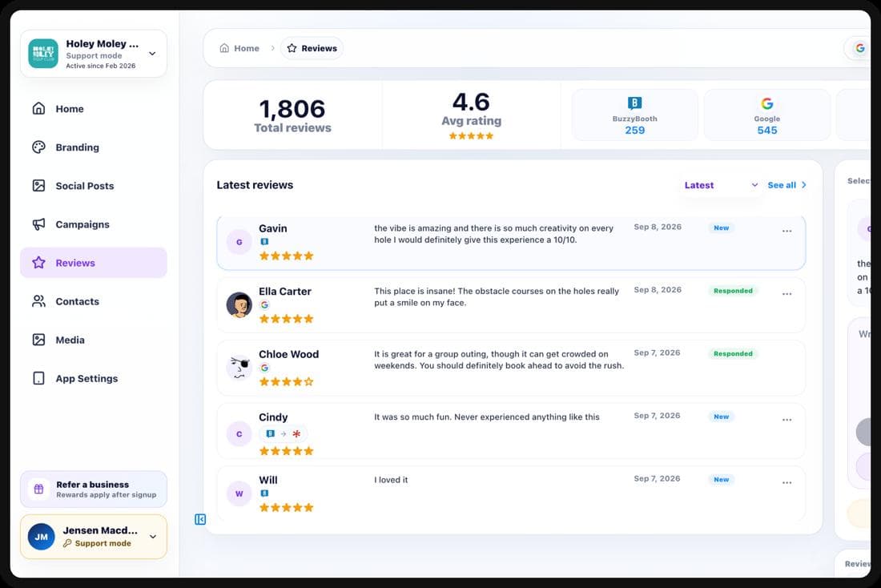Open the Google 545 source card
This screenshot has height=588, width=881.
(x=767, y=115)
